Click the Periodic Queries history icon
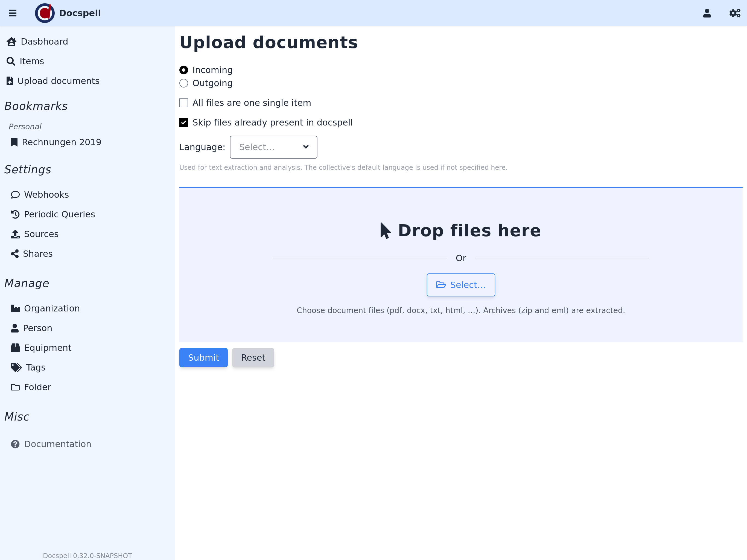The image size is (747, 560). click(x=15, y=214)
